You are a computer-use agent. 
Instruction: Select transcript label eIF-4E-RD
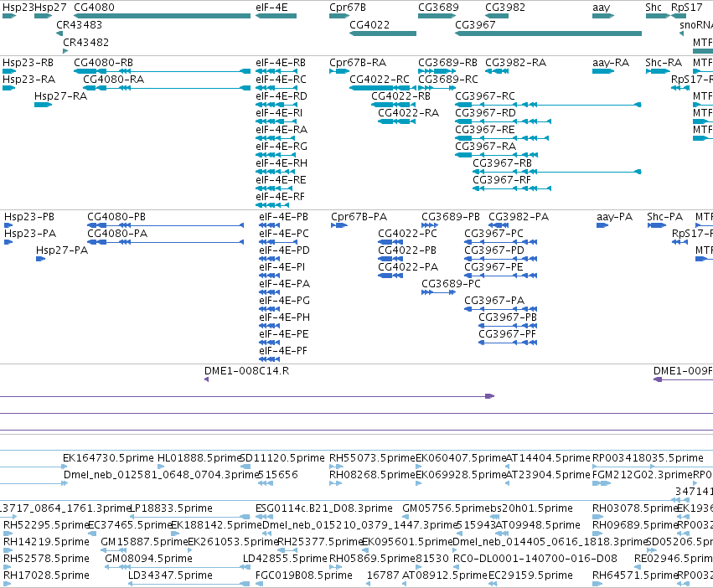pos(281,96)
